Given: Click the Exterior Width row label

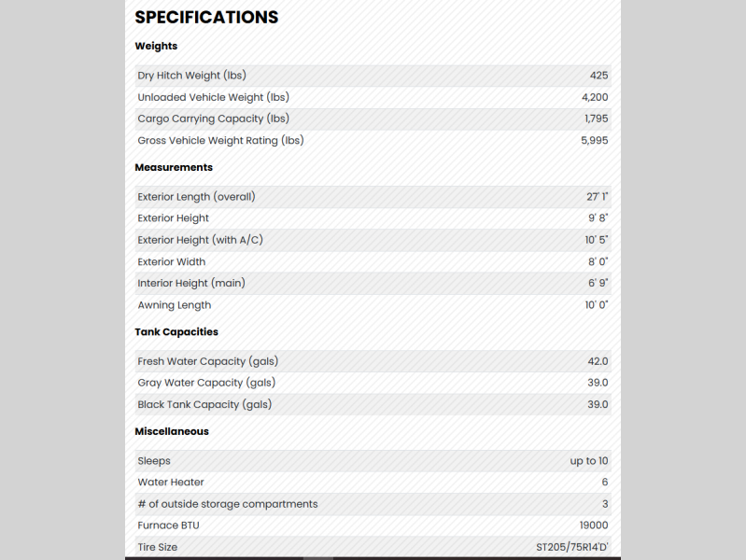Looking at the screenshot, I should (x=171, y=262).
